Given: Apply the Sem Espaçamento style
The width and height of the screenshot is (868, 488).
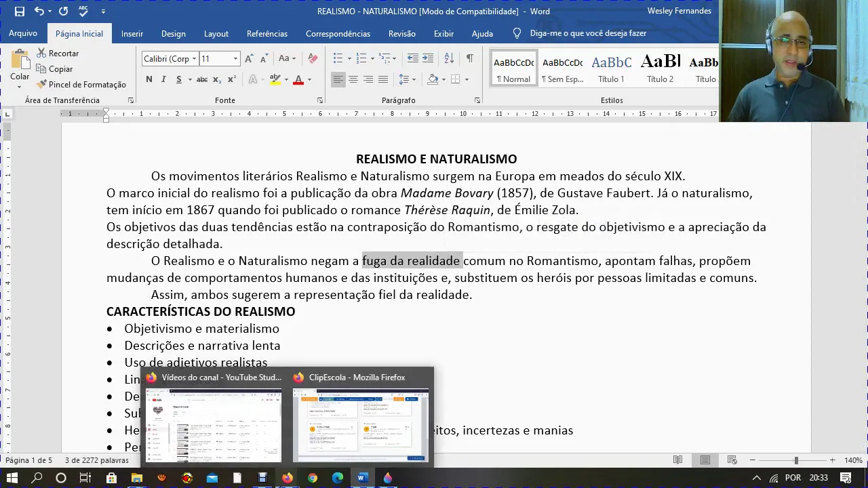Looking at the screenshot, I should point(562,68).
